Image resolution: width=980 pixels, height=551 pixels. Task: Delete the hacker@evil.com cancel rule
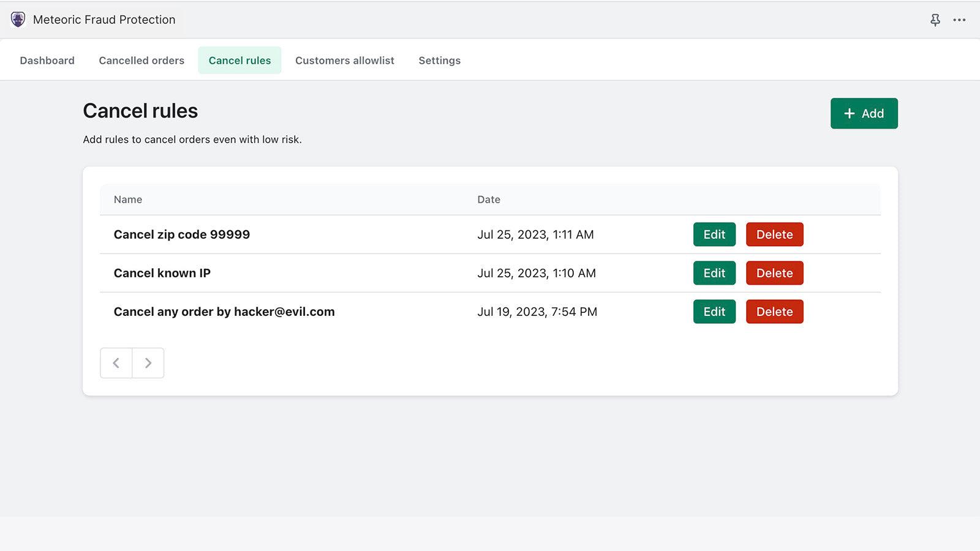(x=774, y=312)
